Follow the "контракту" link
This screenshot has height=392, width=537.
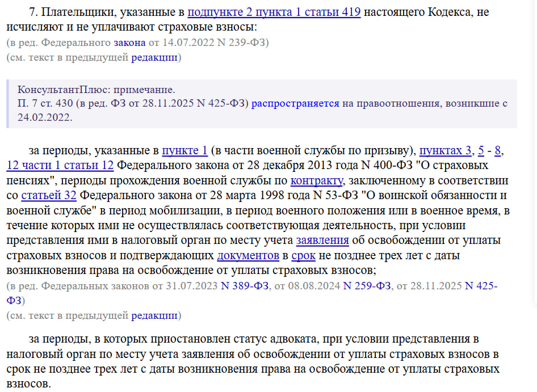(x=317, y=180)
